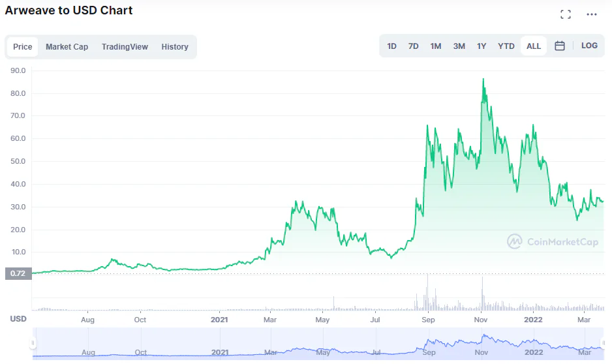Click the 0.72 price label on axis
Screen dimensions: 612x364
click(x=18, y=273)
